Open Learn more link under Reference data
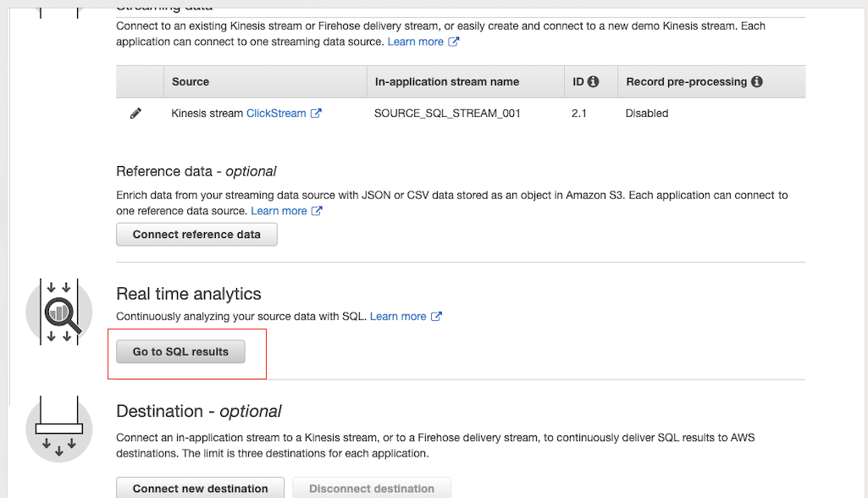 point(279,211)
